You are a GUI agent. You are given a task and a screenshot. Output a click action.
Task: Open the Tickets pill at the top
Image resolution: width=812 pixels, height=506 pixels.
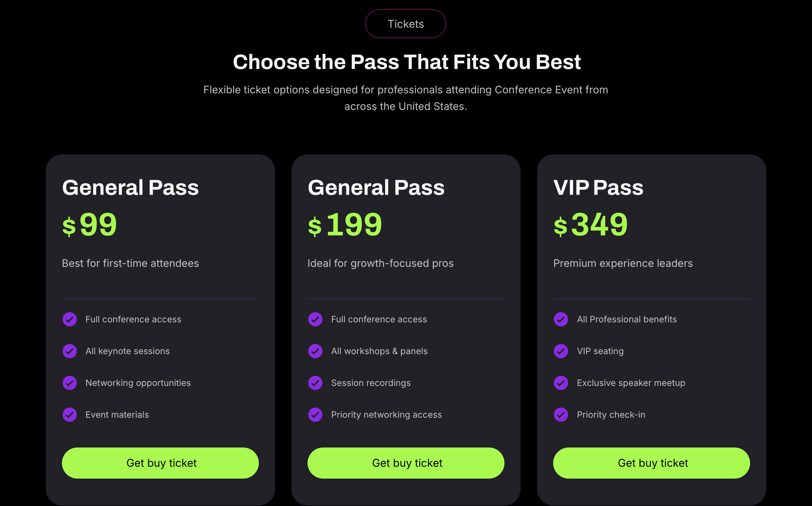click(405, 24)
